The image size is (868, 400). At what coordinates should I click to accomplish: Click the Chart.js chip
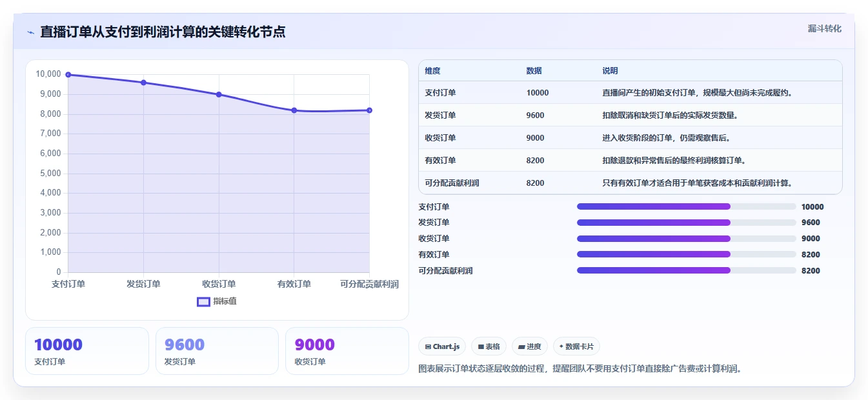[442, 346]
